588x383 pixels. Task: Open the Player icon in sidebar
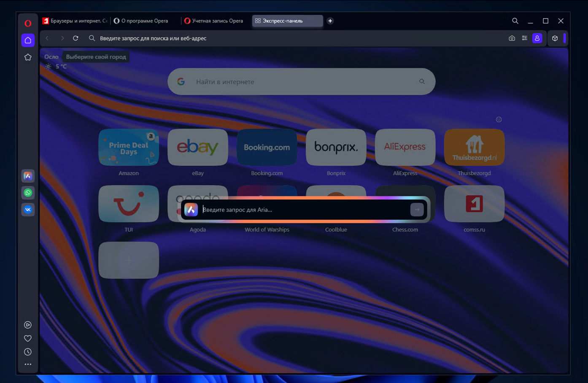click(x=28, y=325)
